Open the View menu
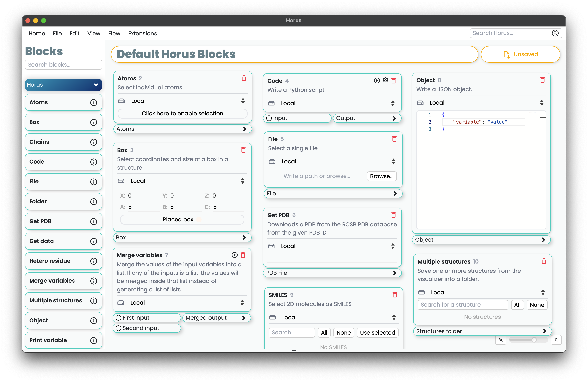Screen dimensions: 588x382 pos(94,33)
